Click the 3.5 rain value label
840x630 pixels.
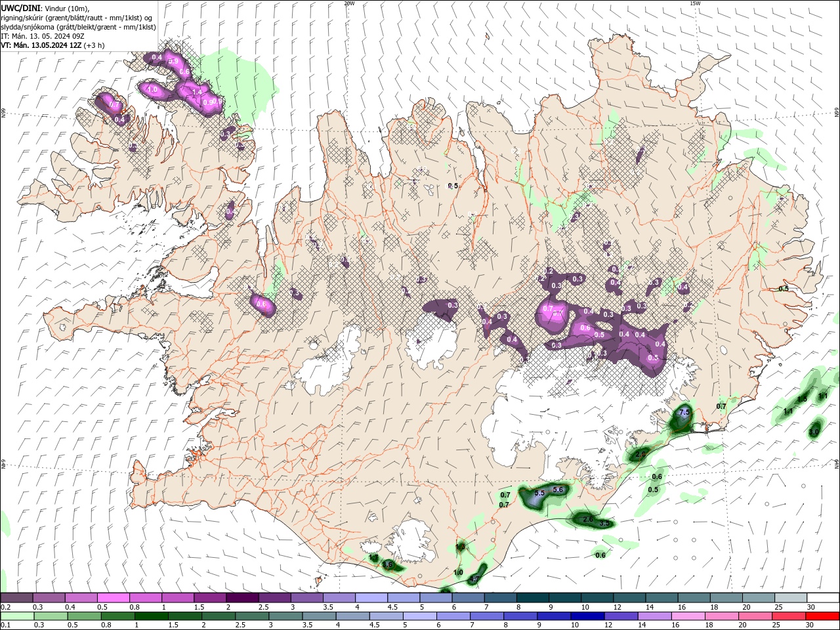[605, 524]
